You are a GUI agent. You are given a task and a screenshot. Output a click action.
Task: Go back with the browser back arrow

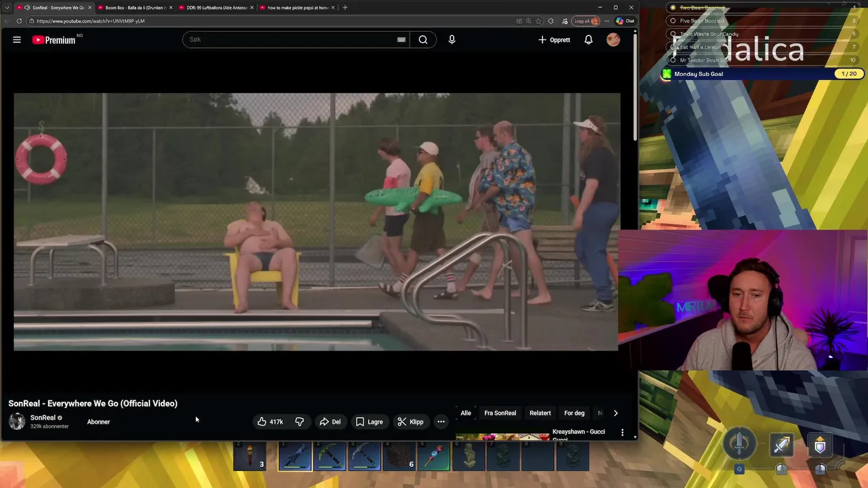7,21
